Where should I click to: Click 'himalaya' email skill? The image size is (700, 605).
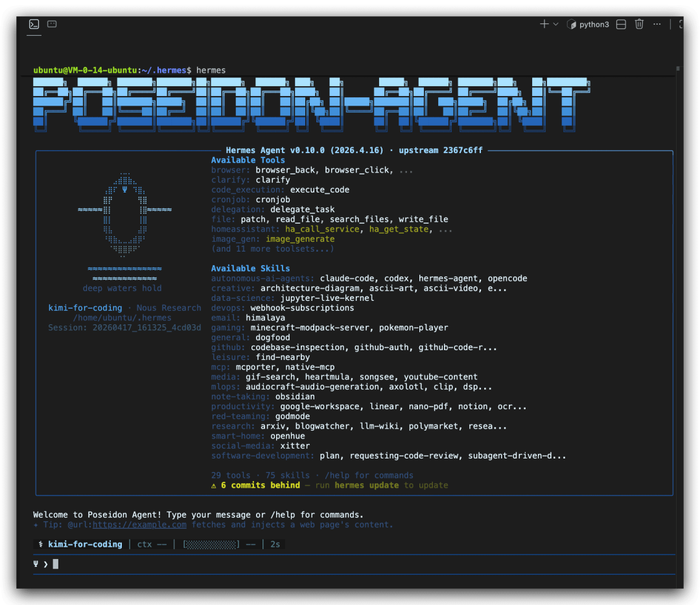click(x=265, y=318)
